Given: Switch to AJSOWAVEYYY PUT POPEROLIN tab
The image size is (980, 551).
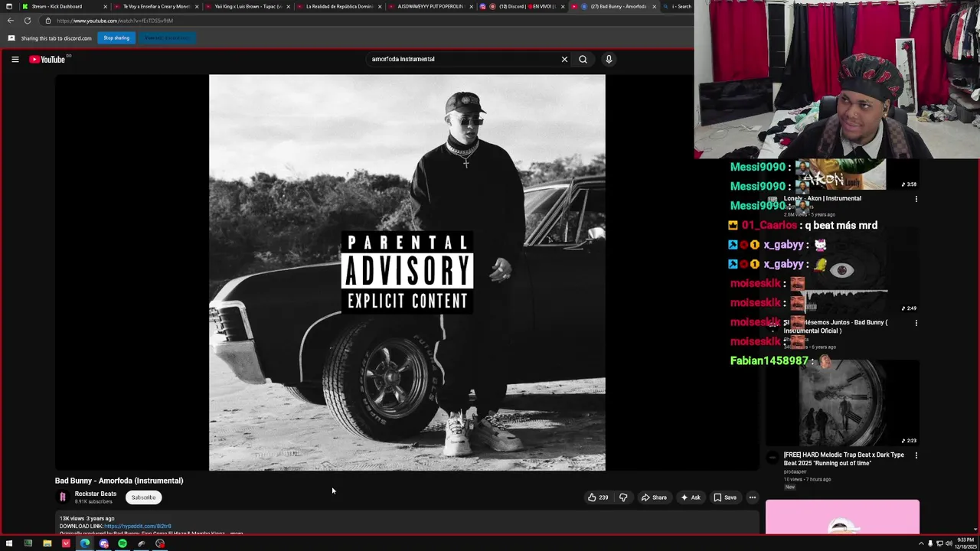Looking at the screenshot, I should [430, 6].
